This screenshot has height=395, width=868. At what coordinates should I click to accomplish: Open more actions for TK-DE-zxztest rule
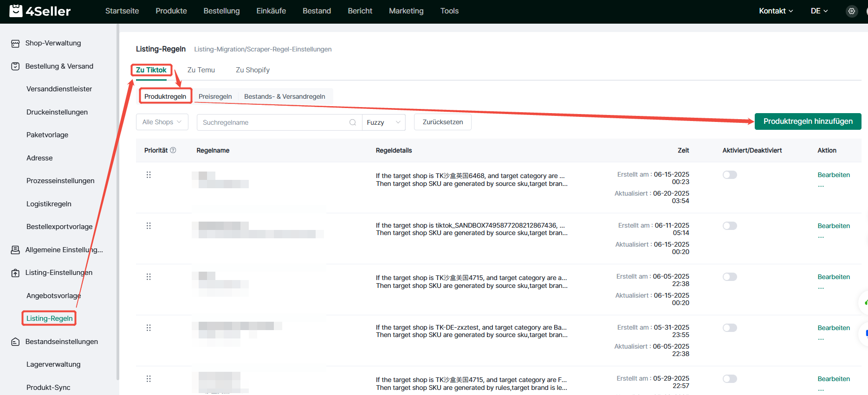821,339
